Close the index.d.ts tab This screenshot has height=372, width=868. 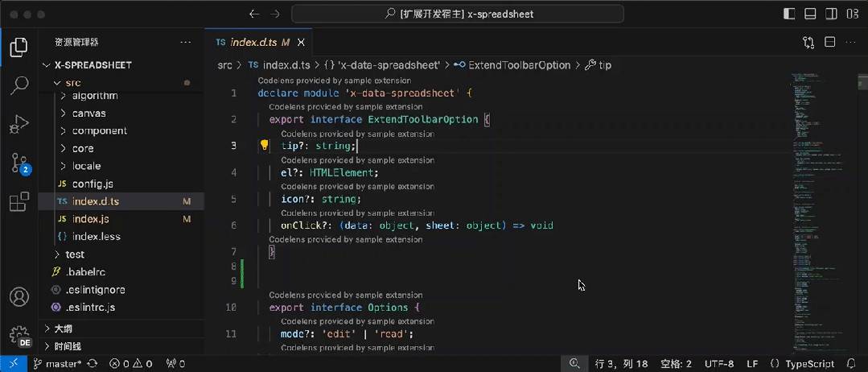pyautogui.click(x=301, y=42)
